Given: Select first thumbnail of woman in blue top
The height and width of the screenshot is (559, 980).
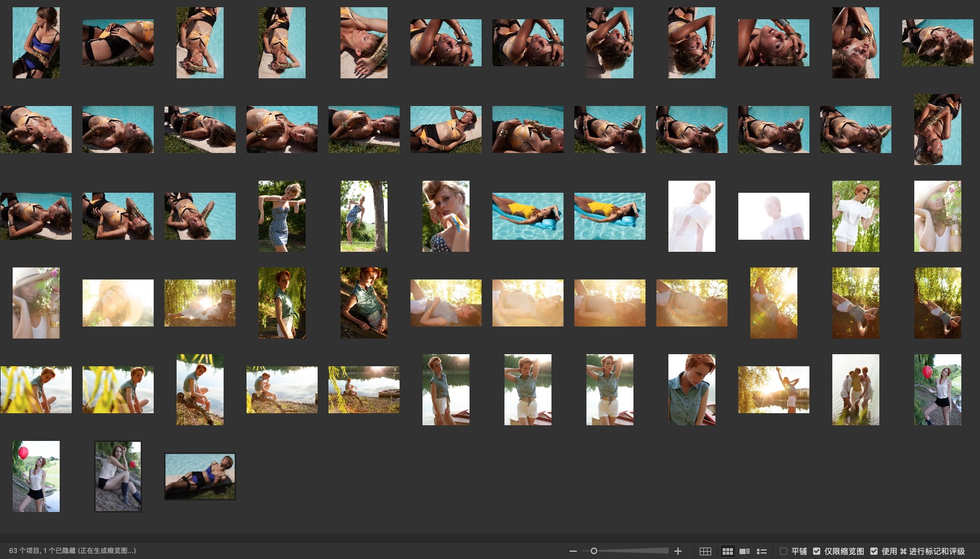Looking at the screenshot, I should coord(36,43).
